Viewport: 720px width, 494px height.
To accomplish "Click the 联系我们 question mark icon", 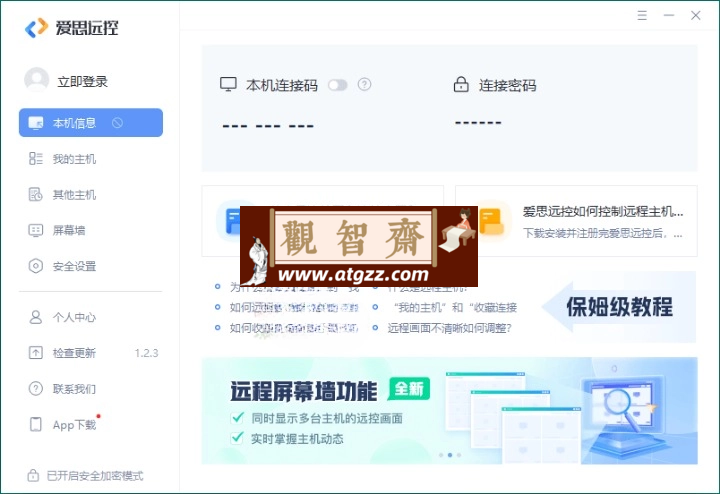I will tap(36, 388).
